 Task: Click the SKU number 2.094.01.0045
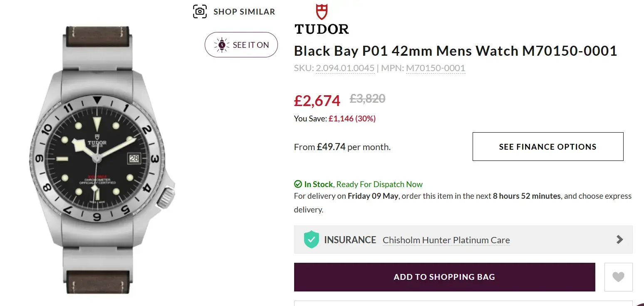tap(345, 68)
